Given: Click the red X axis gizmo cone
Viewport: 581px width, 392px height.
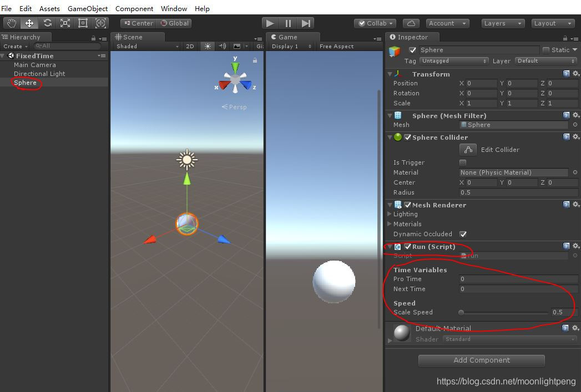Looking at the screenshot, I should 224,85.
